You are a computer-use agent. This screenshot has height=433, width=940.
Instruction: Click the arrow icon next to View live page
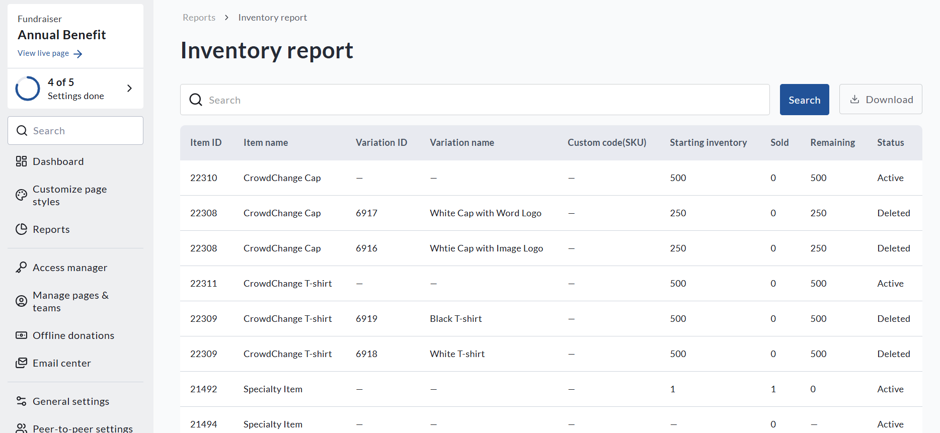click(77, 54)
